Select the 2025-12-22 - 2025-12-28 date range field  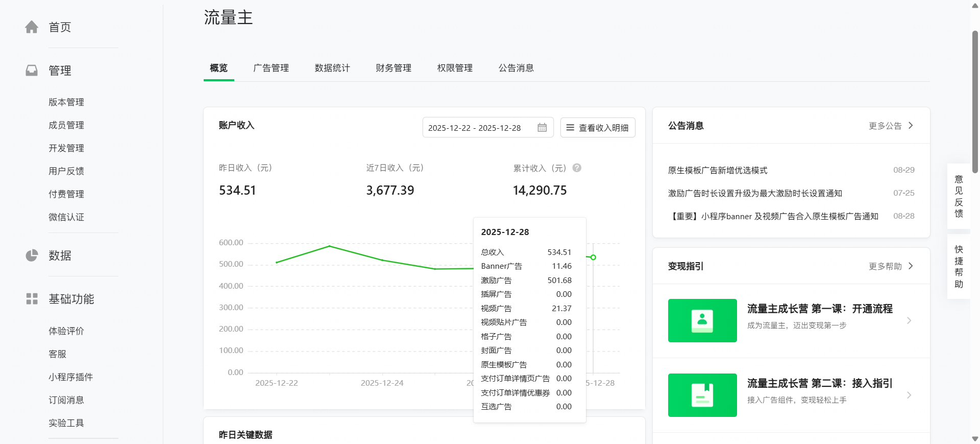(x=488, y=128)
